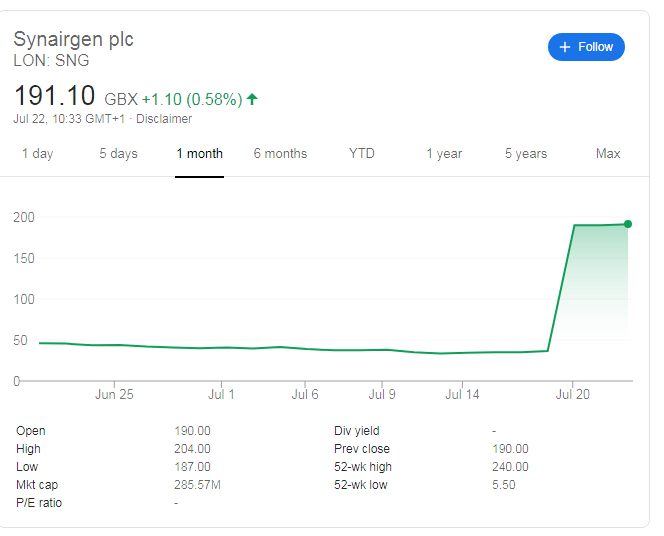Click the P/E ratio label

click(x=39, y=503)
